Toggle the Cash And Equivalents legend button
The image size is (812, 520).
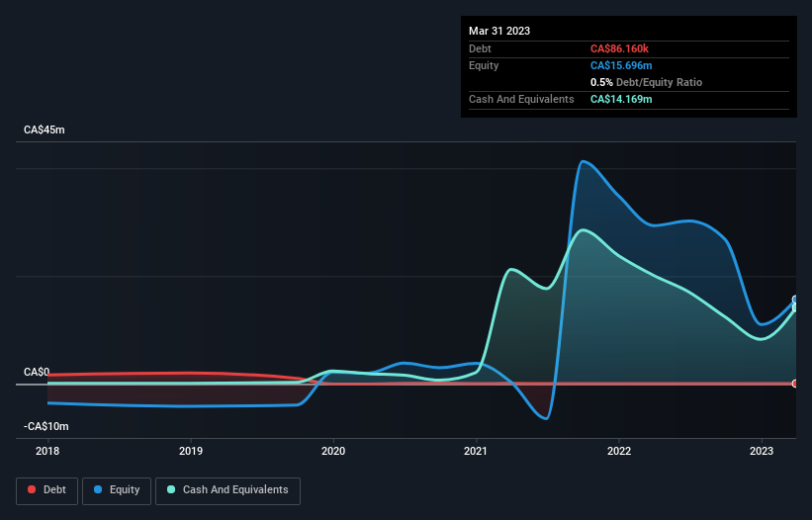pos(227,490)
